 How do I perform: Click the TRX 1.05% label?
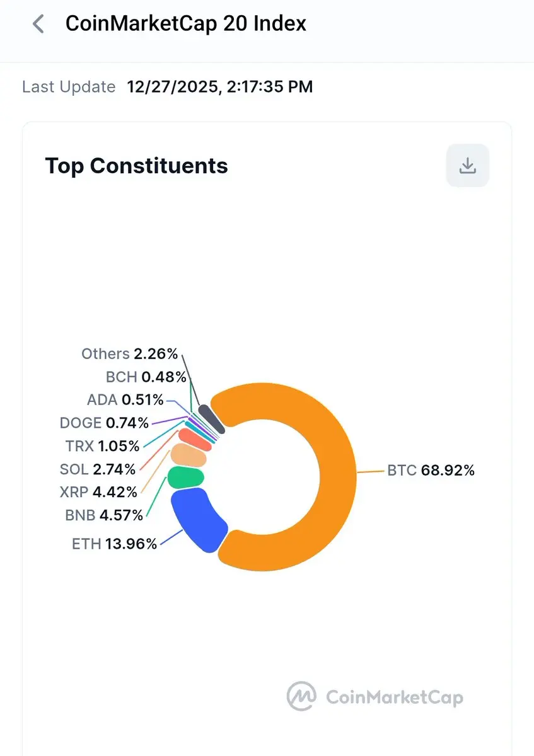[x=102, y=446]
